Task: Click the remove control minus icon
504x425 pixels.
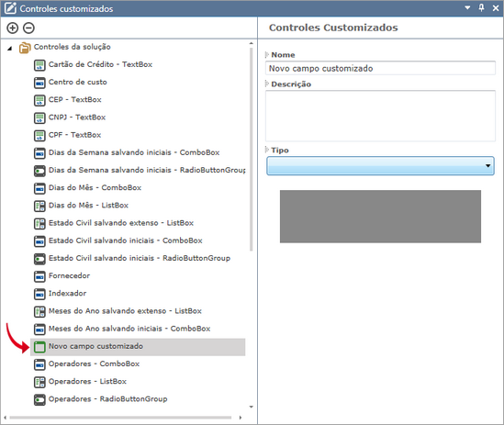Action: pyautogui.click(x=28, y=28)
